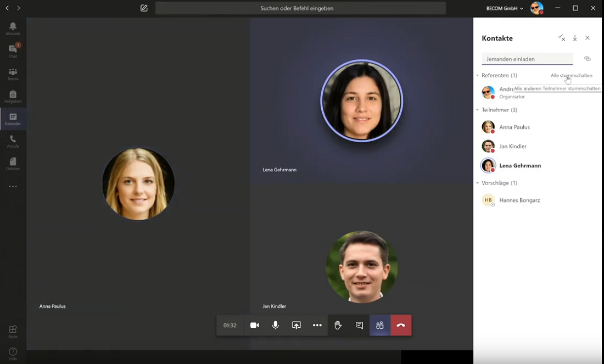Copy the meeting join link icon

pyautogui.click(x=587, y=59)
